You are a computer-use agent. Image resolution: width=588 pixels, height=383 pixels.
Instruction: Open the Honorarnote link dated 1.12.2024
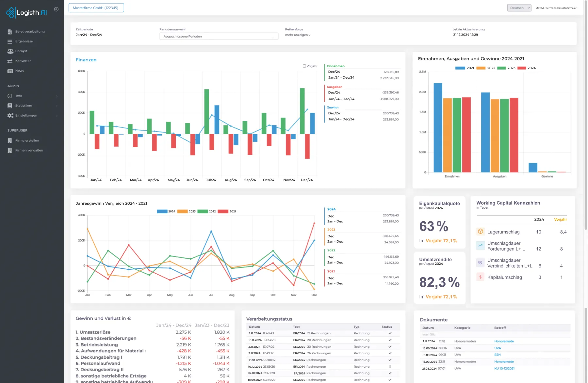click(504, 341)
